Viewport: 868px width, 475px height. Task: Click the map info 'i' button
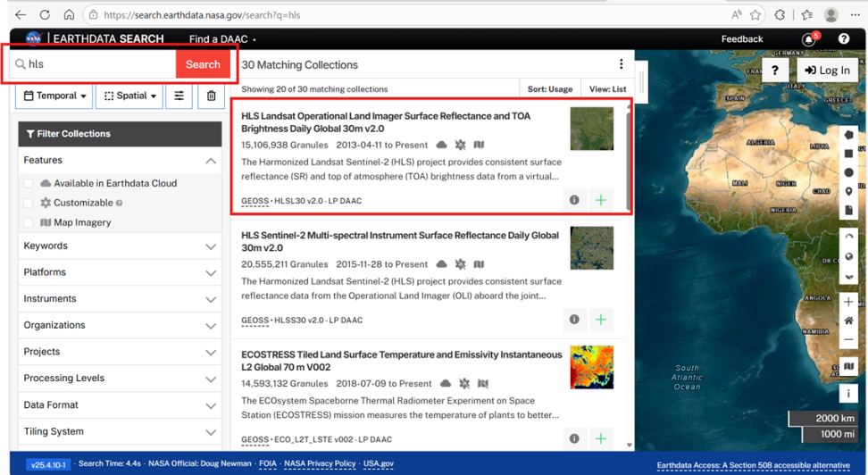point(848,394)
